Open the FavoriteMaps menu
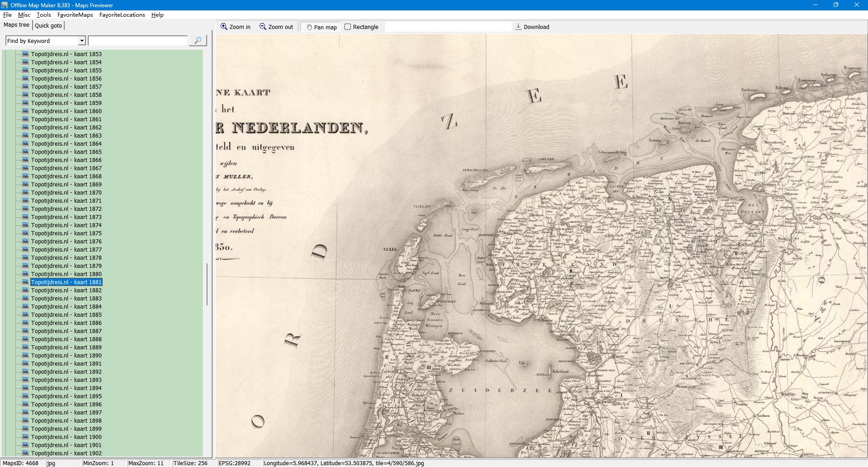Viewport: 868px width, 467px height. (75, 15)
